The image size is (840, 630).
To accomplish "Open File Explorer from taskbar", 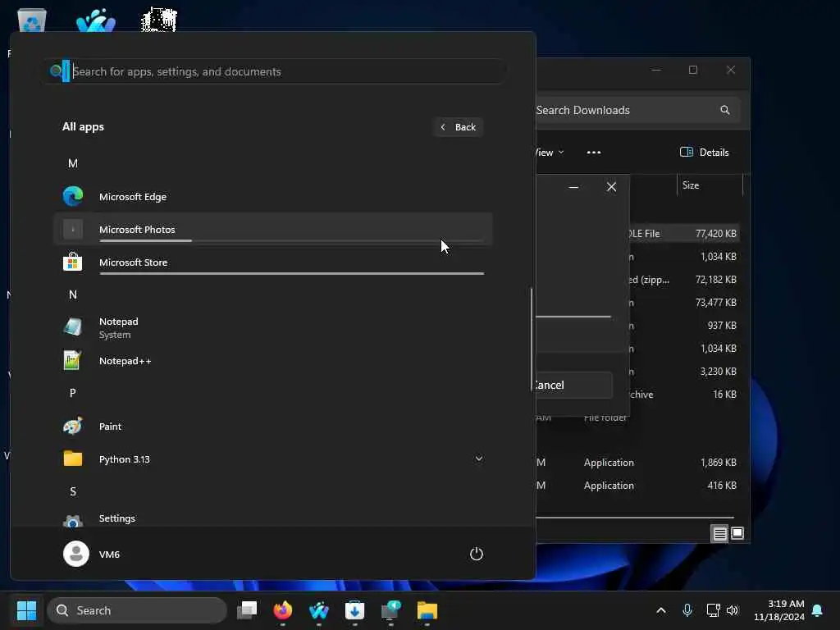I will [x=427, y=610].
